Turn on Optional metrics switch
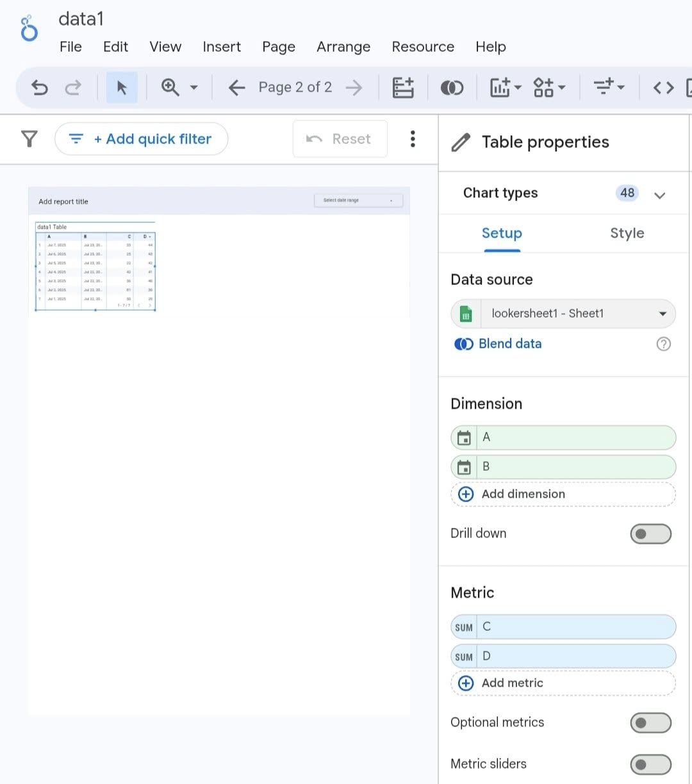The height and width of the screenshot is (784, 692). 650,723
